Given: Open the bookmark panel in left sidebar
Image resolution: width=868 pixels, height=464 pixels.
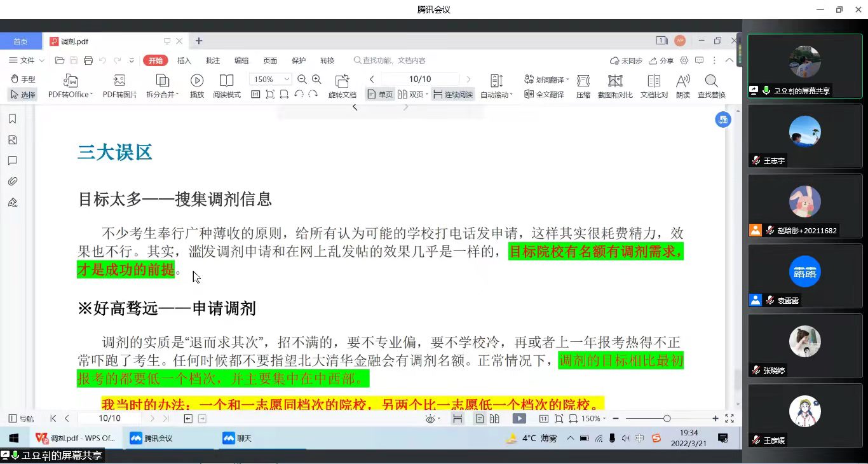Looking at the screenshot, I should [12, 119].
